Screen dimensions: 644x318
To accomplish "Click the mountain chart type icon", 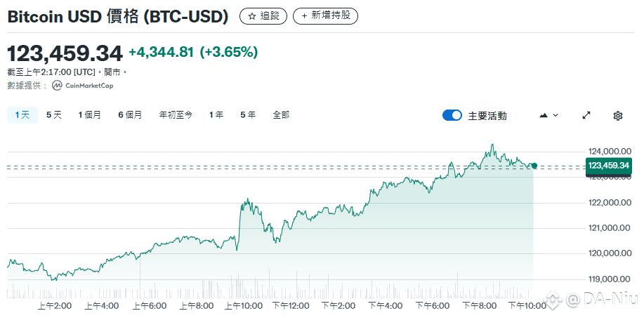I will pos(544,116).
